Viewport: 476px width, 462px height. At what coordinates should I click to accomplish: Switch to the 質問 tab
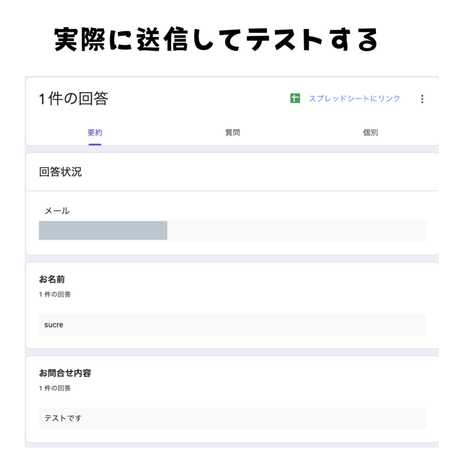[x=232, y=133]
